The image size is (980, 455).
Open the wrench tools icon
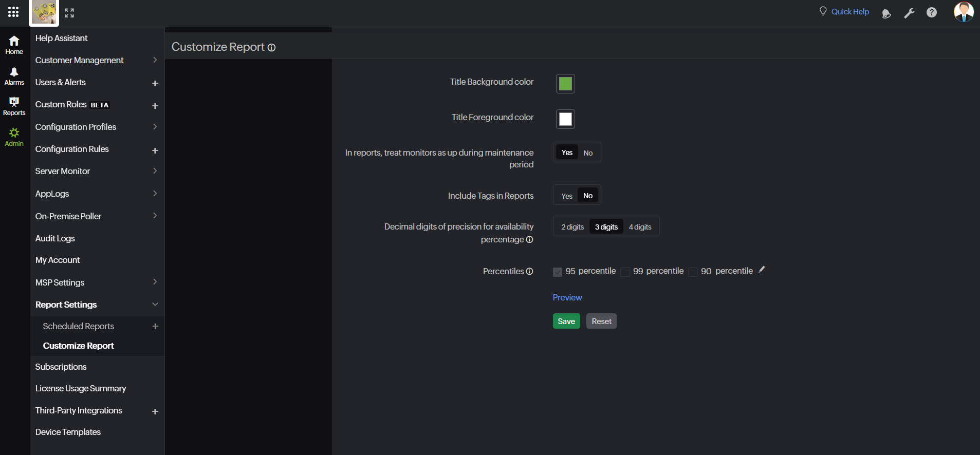coord(909,13)
